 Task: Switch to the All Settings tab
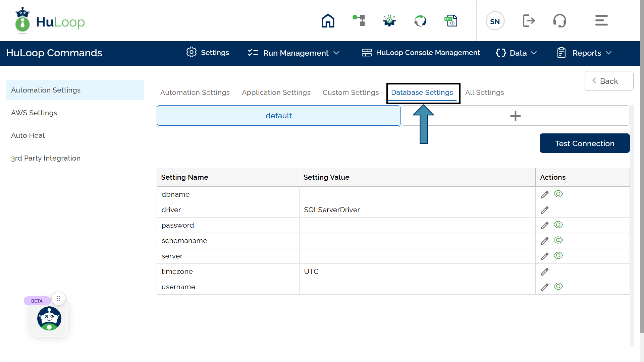coord(484,93)
